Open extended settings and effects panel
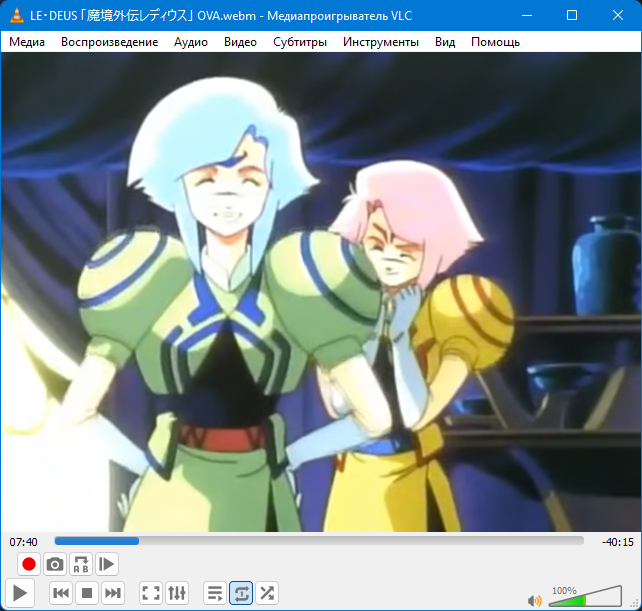642x611 pixels. [177, 593]
